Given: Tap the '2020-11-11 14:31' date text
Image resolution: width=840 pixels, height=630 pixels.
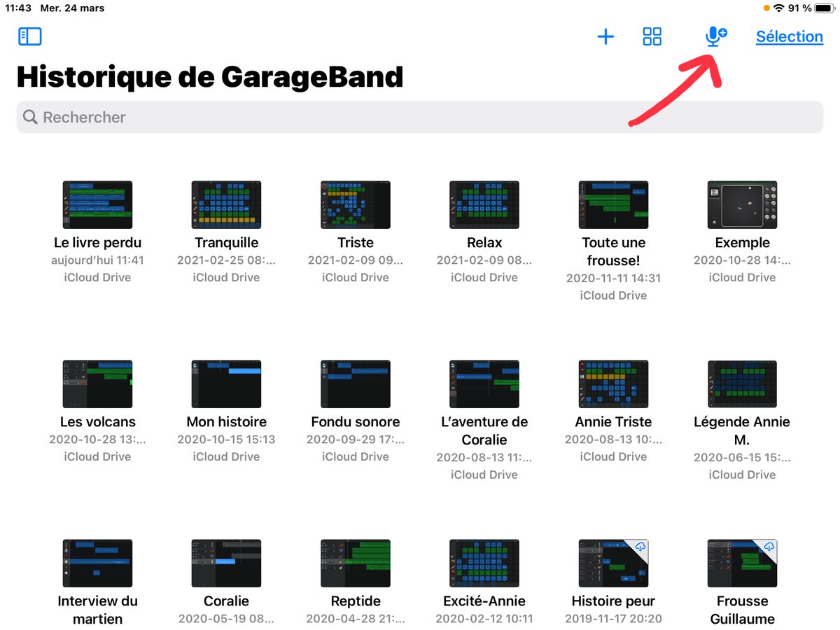Looking at the screenshot, I should point(613,279).
